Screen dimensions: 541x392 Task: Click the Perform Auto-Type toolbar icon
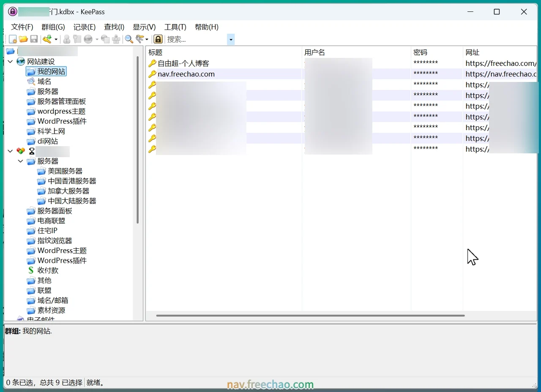coord(116,39)
